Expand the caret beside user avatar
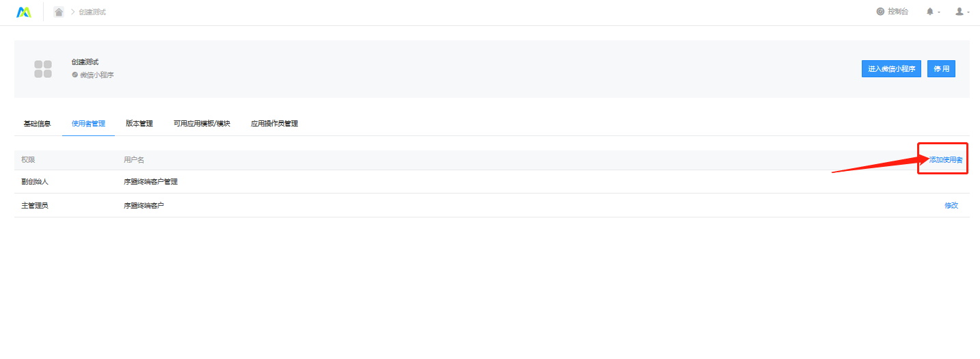 click(x=968, y=12)
